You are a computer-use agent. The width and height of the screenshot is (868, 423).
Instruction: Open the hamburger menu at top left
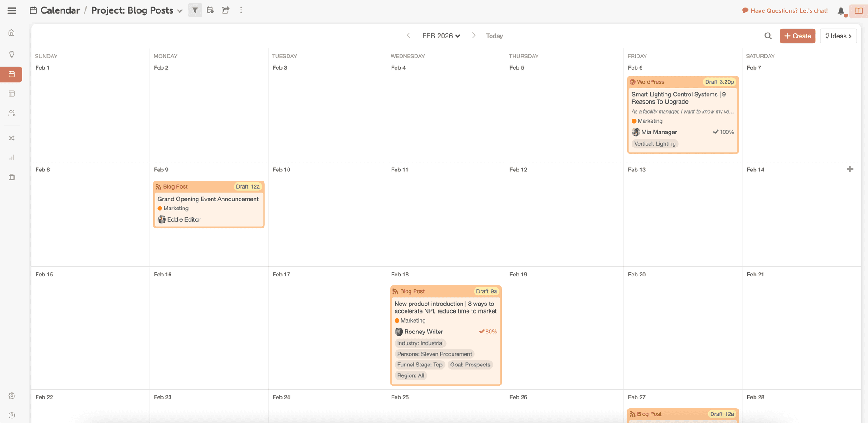tap(12, 10)
